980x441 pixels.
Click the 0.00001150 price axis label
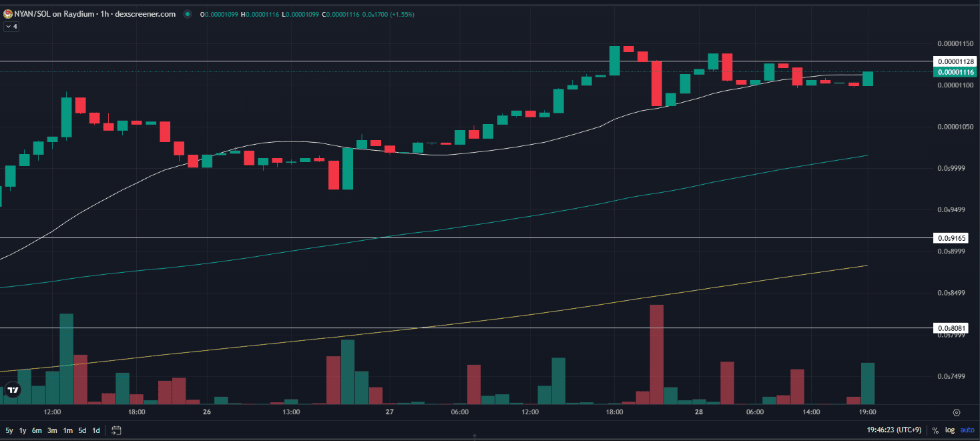tap(955, 44)
